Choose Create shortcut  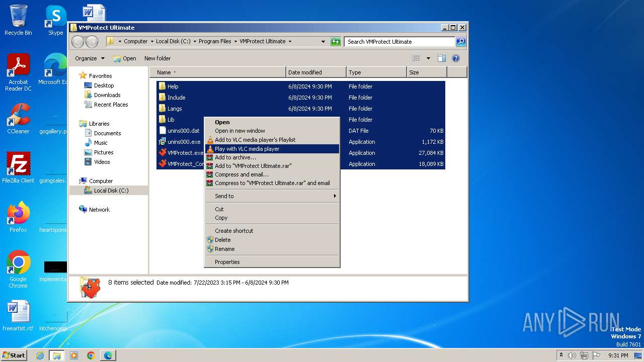[272, 231]
